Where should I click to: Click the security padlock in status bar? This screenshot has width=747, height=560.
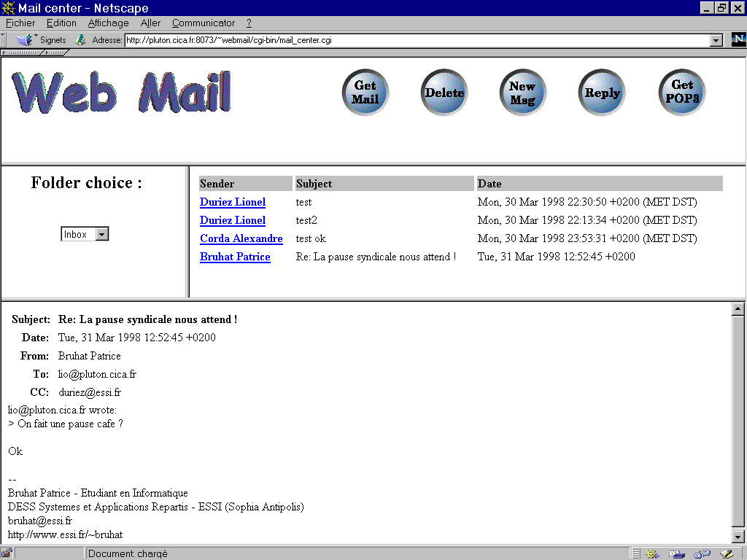click(x=7, y=553)
